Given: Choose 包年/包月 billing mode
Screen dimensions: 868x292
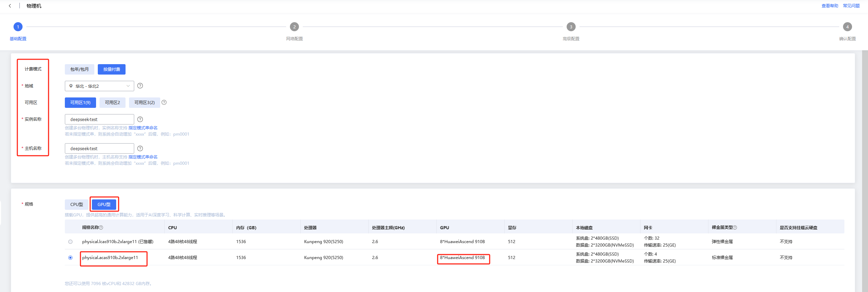Looking at the screenshot, I should pos(79,69).
